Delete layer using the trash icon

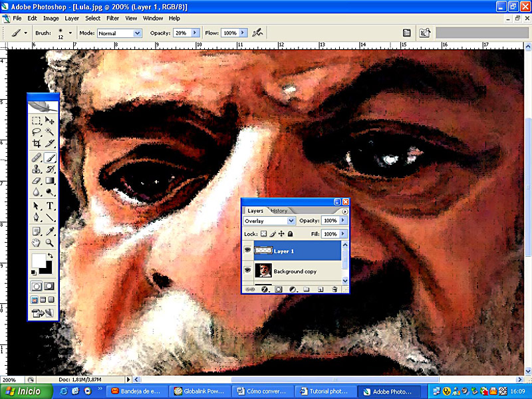(334, 289)
